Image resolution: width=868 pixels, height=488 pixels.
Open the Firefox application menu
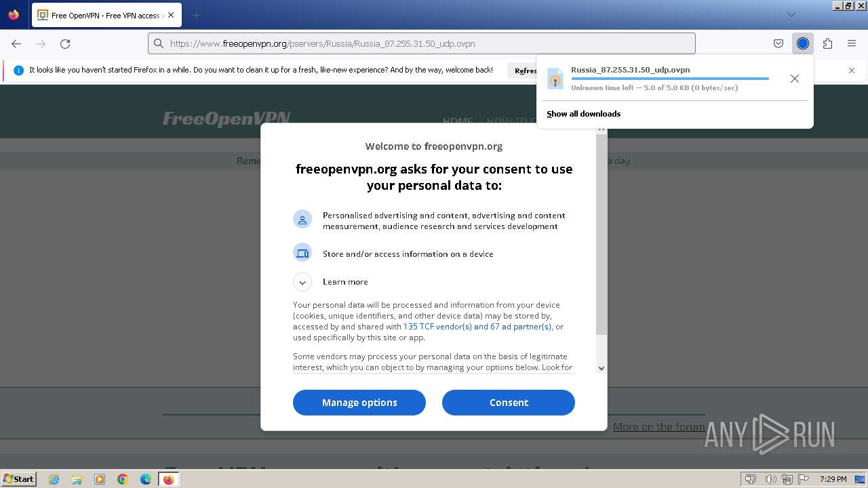852,43
